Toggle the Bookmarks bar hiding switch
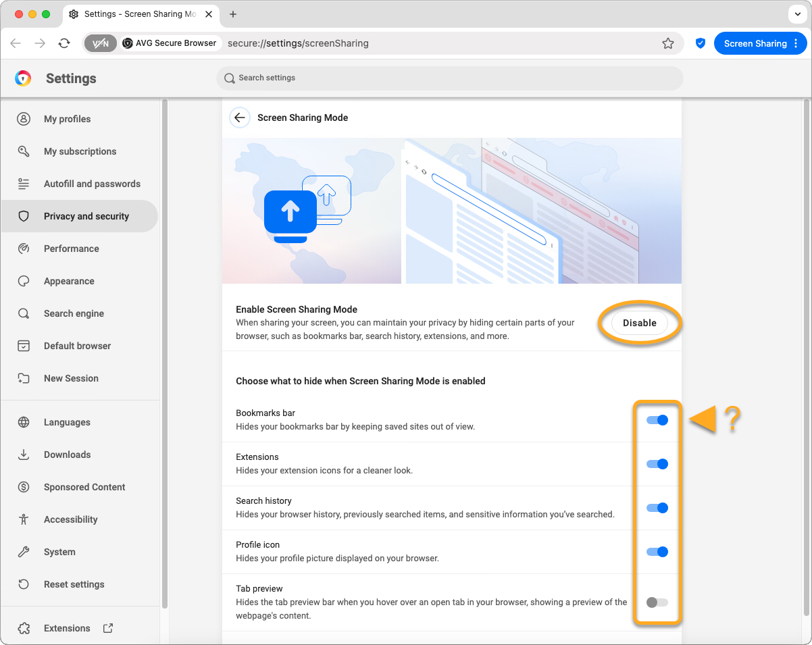The height and width of the screenshot is (645, 812). (x=657, y=420)
